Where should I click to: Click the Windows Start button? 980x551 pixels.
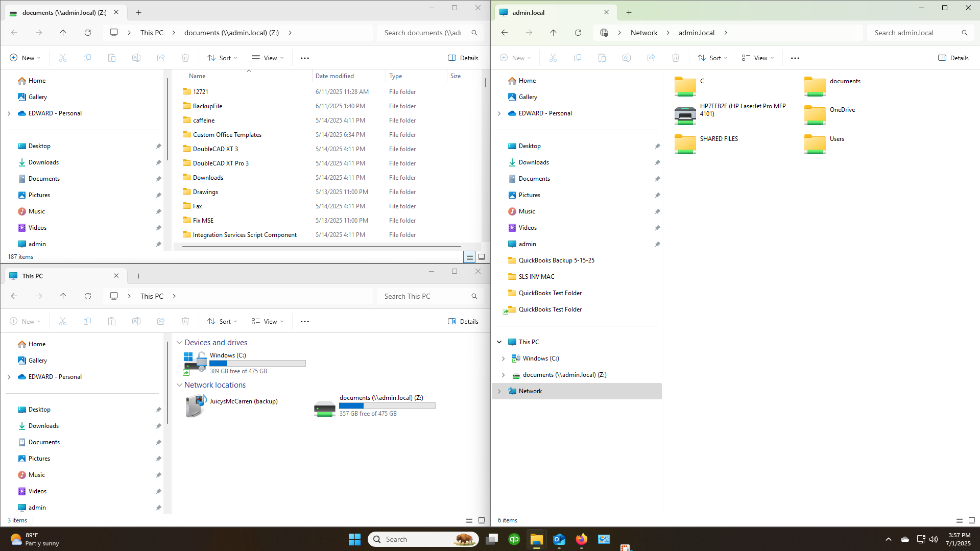(354, 539)
